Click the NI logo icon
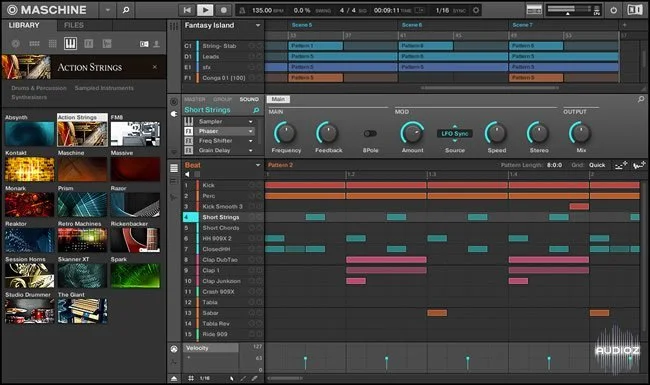Viewport: 650px width, 385px height. point(634,10)
